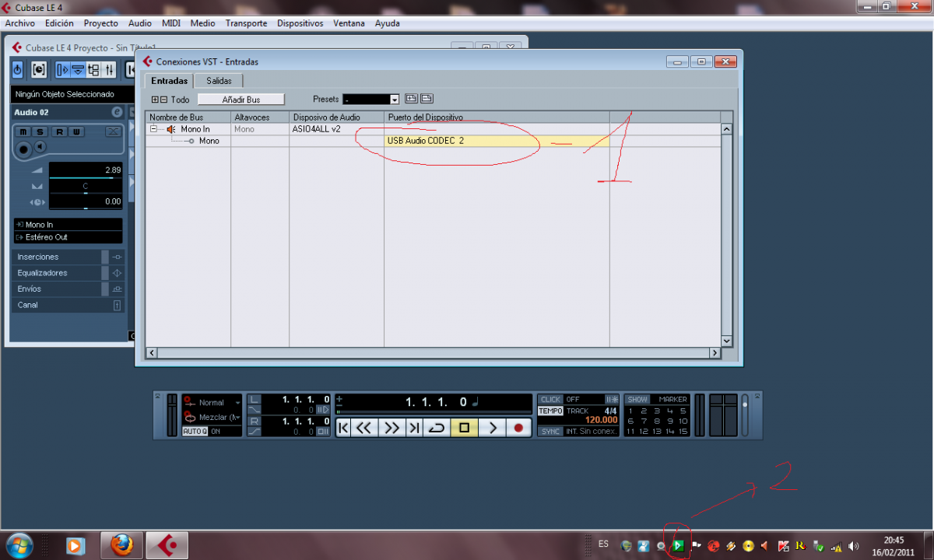Go to next marker in transport

[x=414, y=427]
